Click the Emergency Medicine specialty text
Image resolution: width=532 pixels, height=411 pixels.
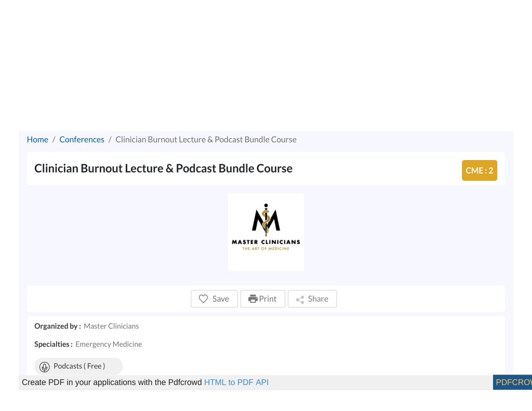(x=109, y=344)
